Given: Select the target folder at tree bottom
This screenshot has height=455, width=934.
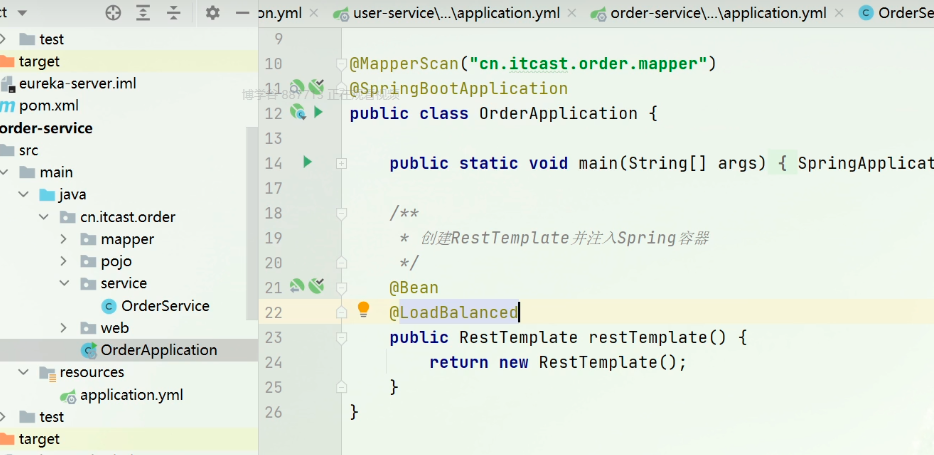Looking at the screenshot, I should click(x=30, y=439).
